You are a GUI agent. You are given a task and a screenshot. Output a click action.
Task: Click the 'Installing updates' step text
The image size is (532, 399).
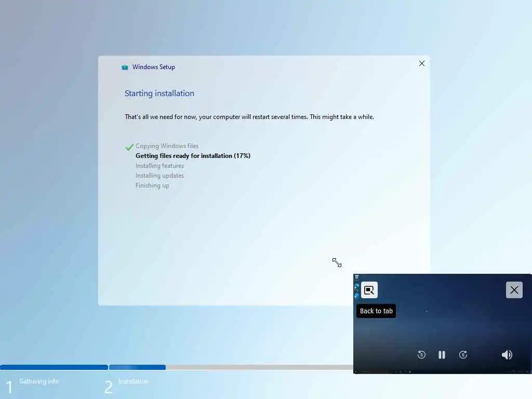(159, 176)
